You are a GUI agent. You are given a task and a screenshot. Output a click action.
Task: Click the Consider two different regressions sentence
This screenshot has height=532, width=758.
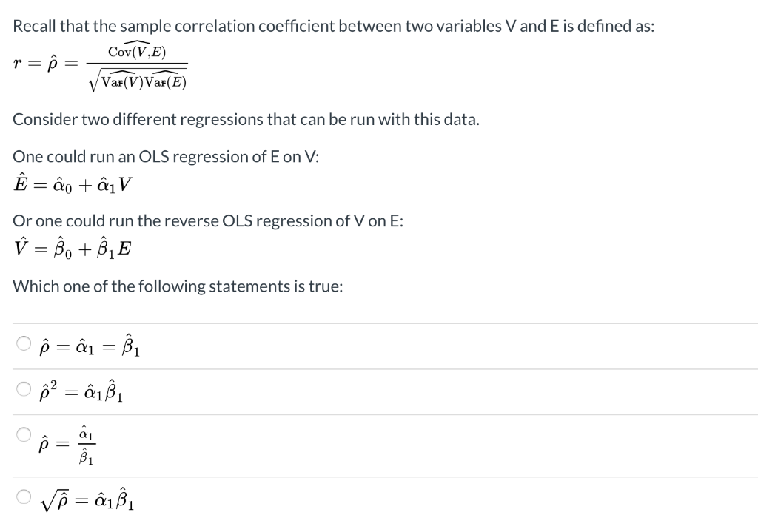246,119
